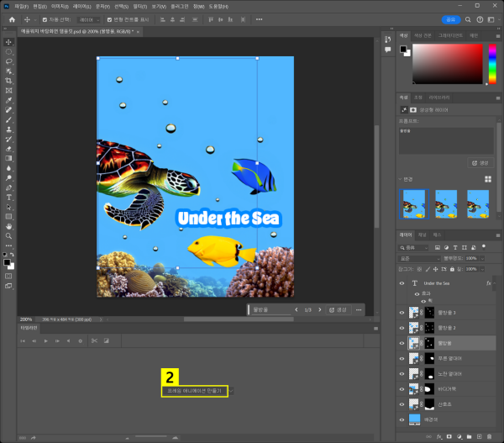Open the dropdown arrow beside 프레임 애니메이션 만들기
This screenshot has width=504, height=443.
tap(232, 392)
